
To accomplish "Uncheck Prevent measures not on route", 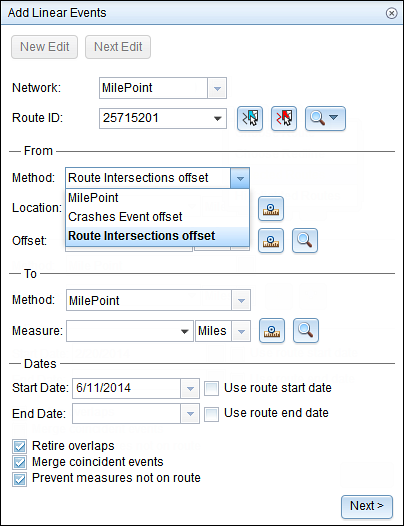I will (x=19, y=479).
